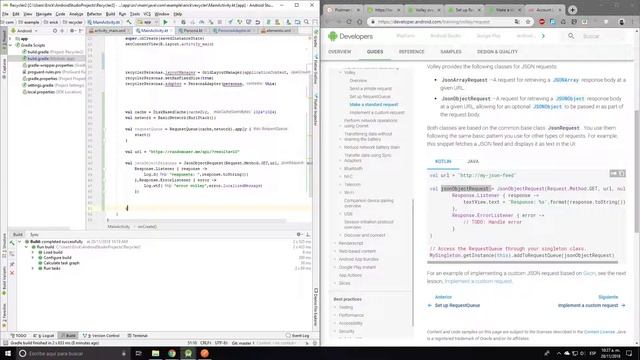The image size is (640, 360).
Task: Collapse the Gradle Scripts tree node
Action: (x=11, y=45)
